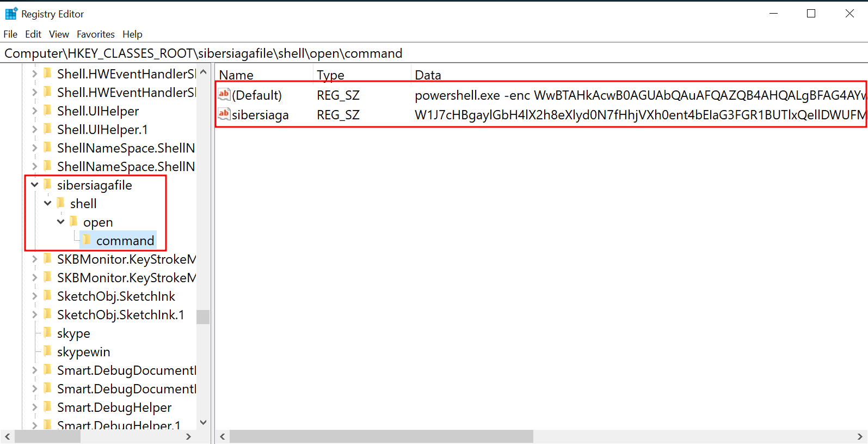The image size is (868, 444).
Task: Maximize the Registry Editor window
Action: [x=811, y=14]
